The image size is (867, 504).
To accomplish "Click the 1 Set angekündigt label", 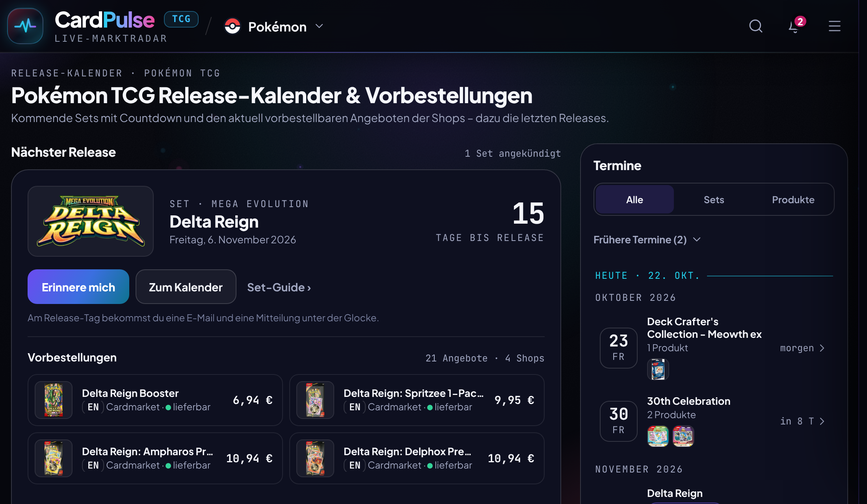I will coord(512,154).
